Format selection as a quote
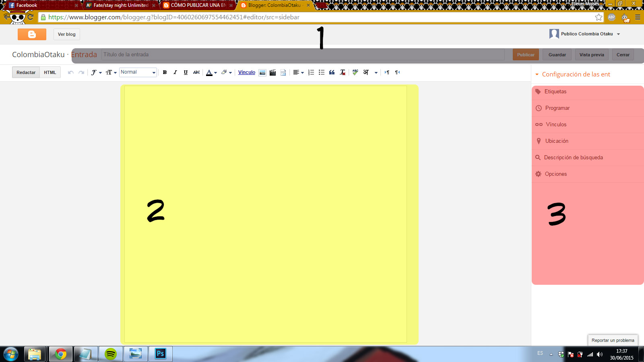Viewport: 644px width, 362px height. (332, 72)
